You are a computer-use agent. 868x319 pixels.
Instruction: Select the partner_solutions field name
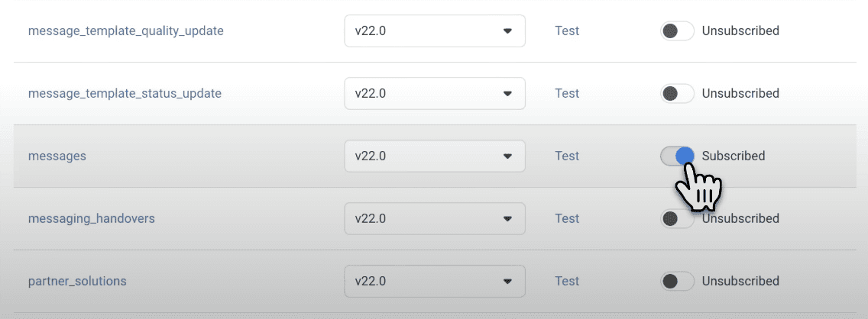(77, 281)
